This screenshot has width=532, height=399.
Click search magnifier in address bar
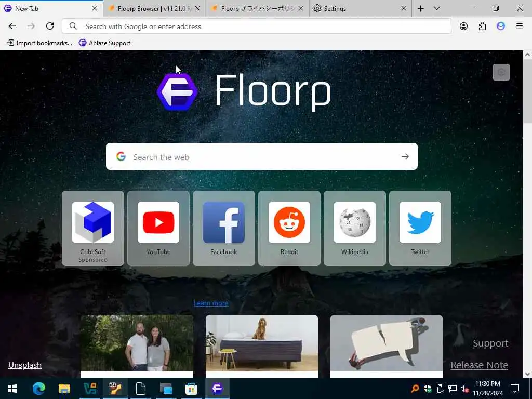point(73,26)
